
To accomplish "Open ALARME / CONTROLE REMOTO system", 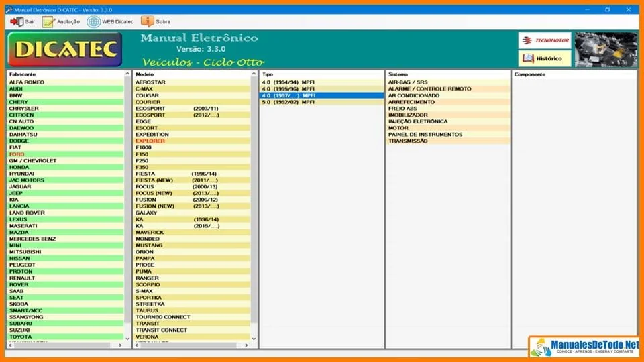I will (449, 89).
